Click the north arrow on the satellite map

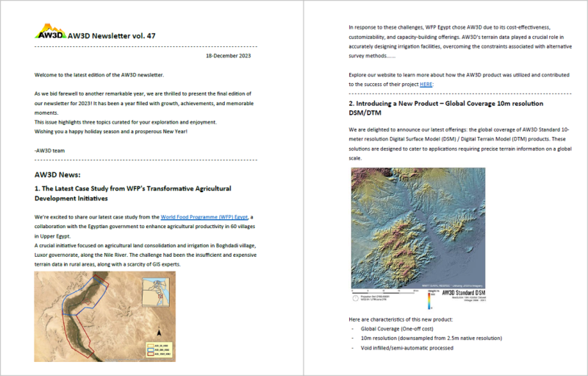tap(159, 332)
